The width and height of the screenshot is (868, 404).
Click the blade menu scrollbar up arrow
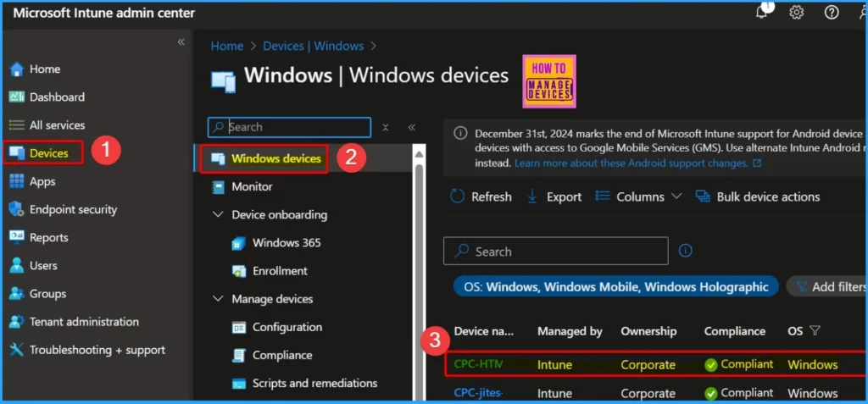[419, 154]
